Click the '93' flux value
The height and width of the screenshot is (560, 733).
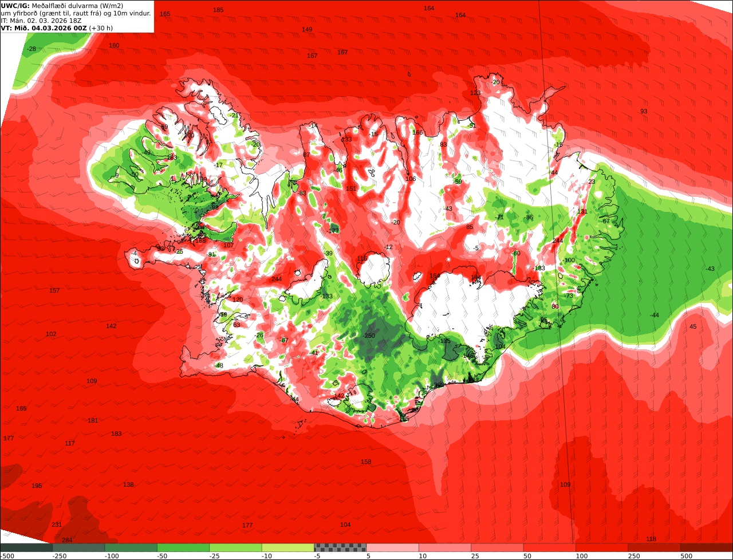(644, 111)
